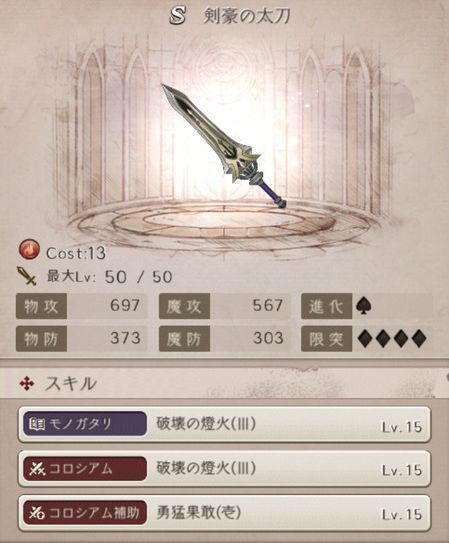Tap the book icon on モノガタリ tag
This screenshot has width=449, height=543.
pyautogui.click(x=37, y=424)
